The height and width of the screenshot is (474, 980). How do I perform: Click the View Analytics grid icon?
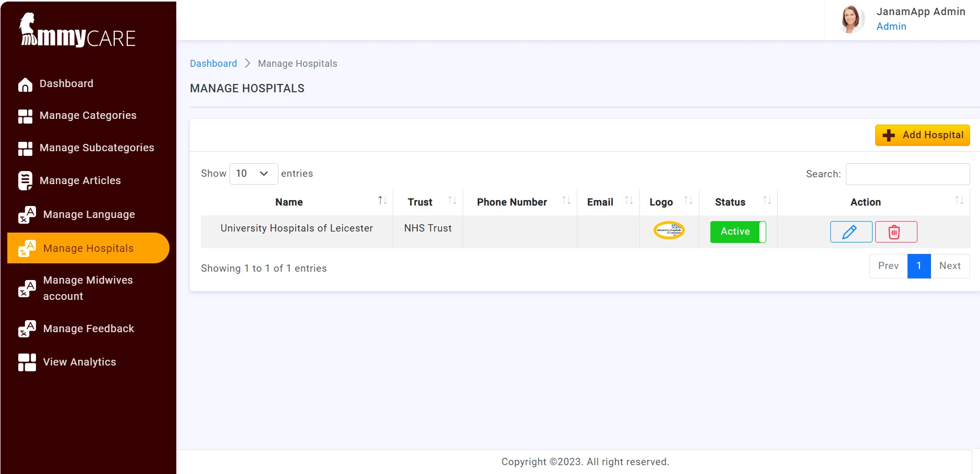(x=26, y=362)
